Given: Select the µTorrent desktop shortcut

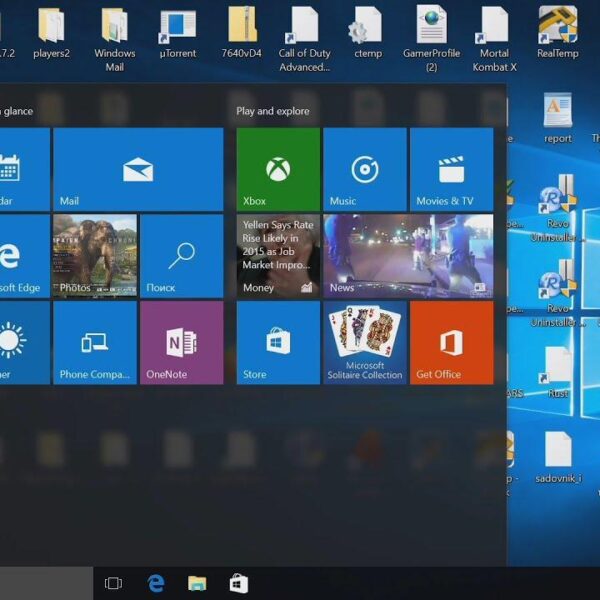Looking at the screenshot, I should tap(178, 33).
